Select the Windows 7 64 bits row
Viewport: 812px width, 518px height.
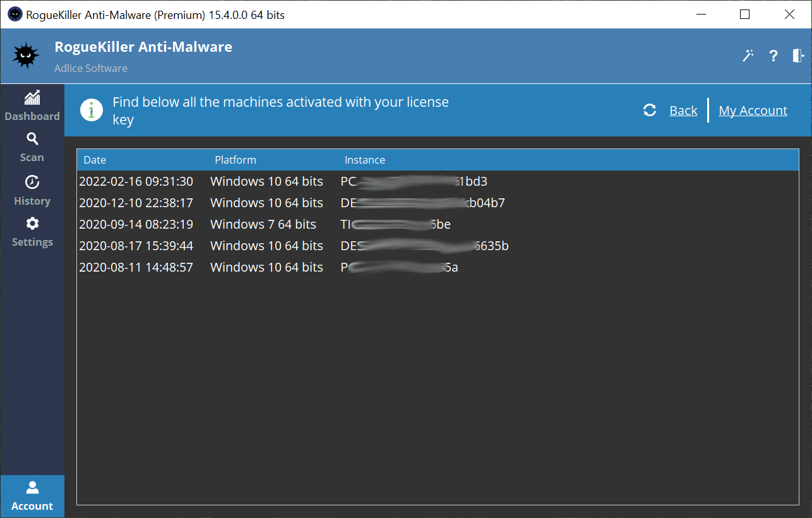pyautogui.click(x=263, y=224)
